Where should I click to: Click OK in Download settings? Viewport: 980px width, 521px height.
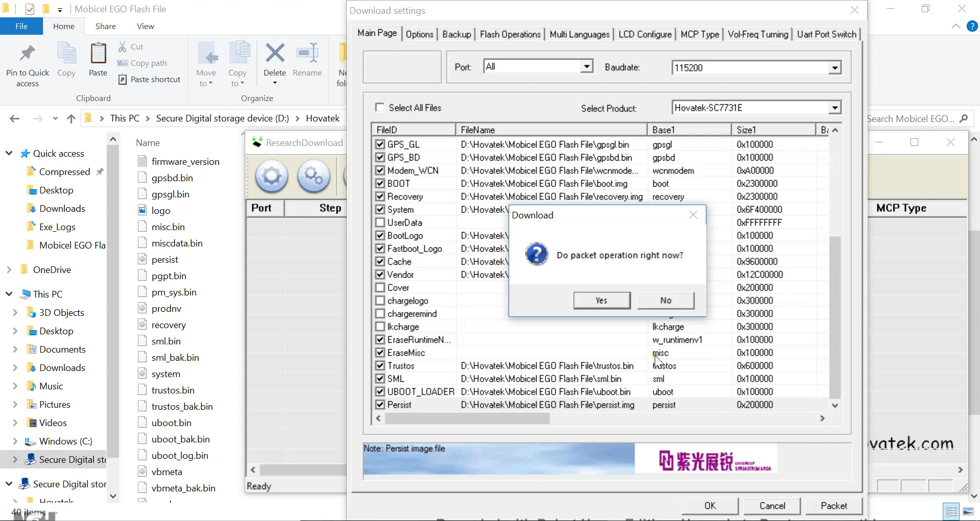[710, 506]
